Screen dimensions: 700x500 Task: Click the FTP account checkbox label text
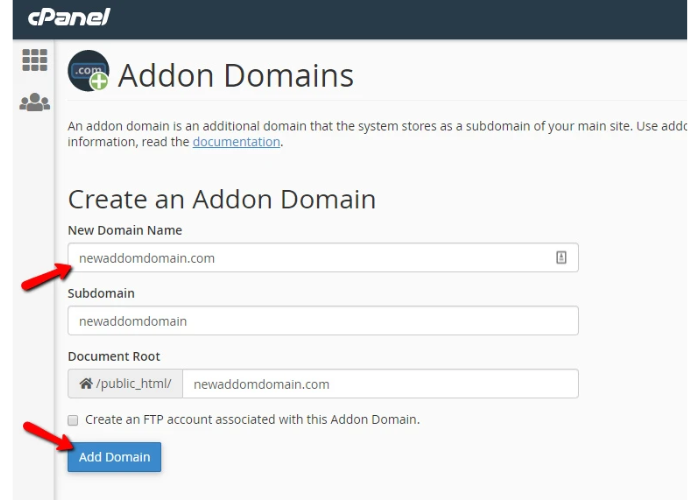point(253,420)
